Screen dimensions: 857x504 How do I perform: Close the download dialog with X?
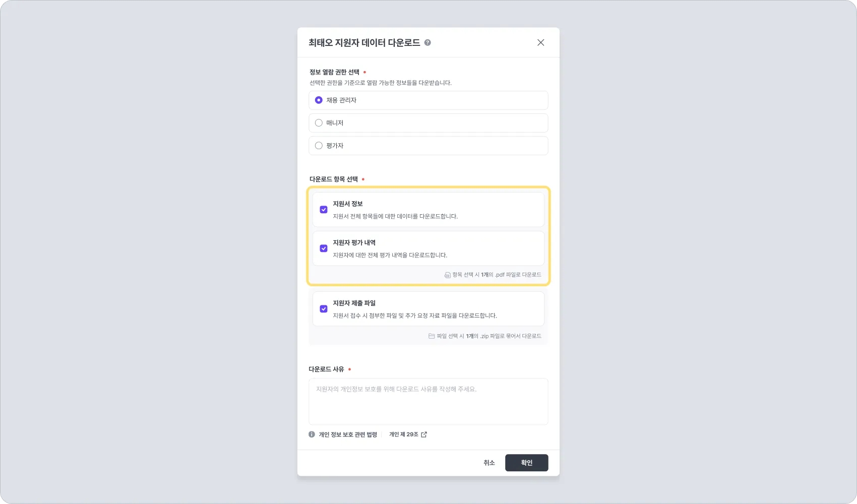coord(540,43)
